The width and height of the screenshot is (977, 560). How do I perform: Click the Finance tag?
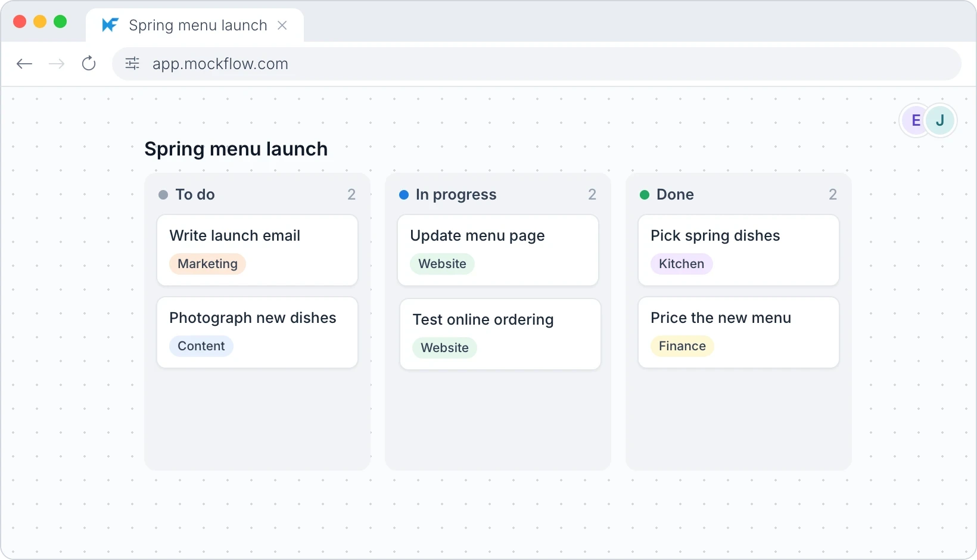(682, 346)
